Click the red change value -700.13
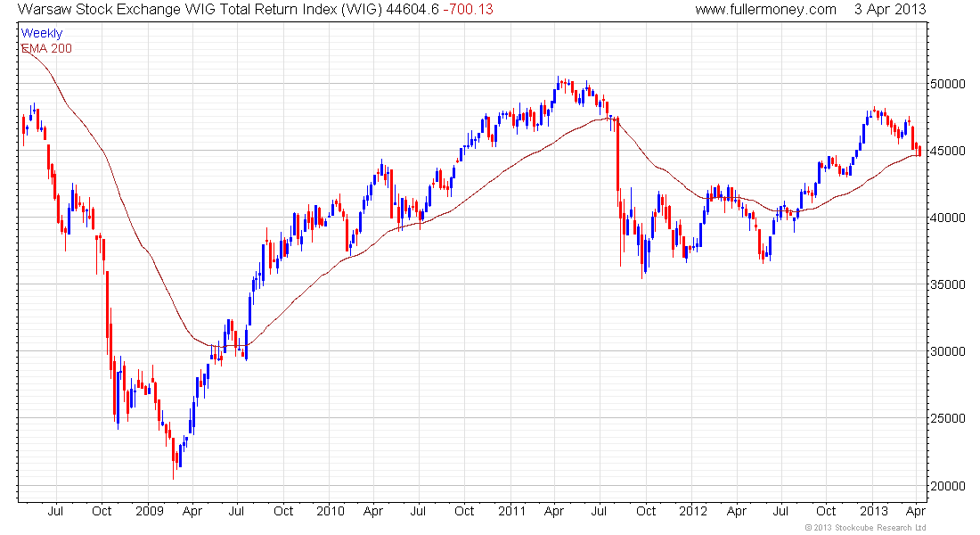Viewport: 980px width, 535px height. 468,10
